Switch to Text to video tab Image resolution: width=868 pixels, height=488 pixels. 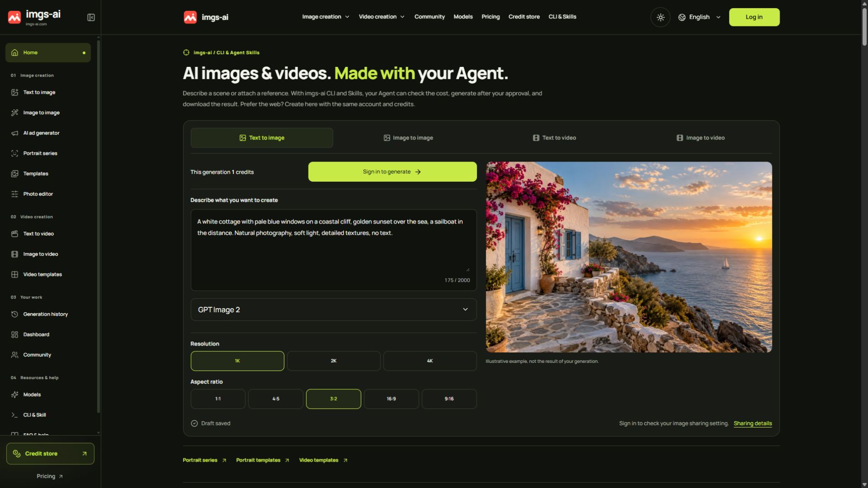[x=555, y=138]
